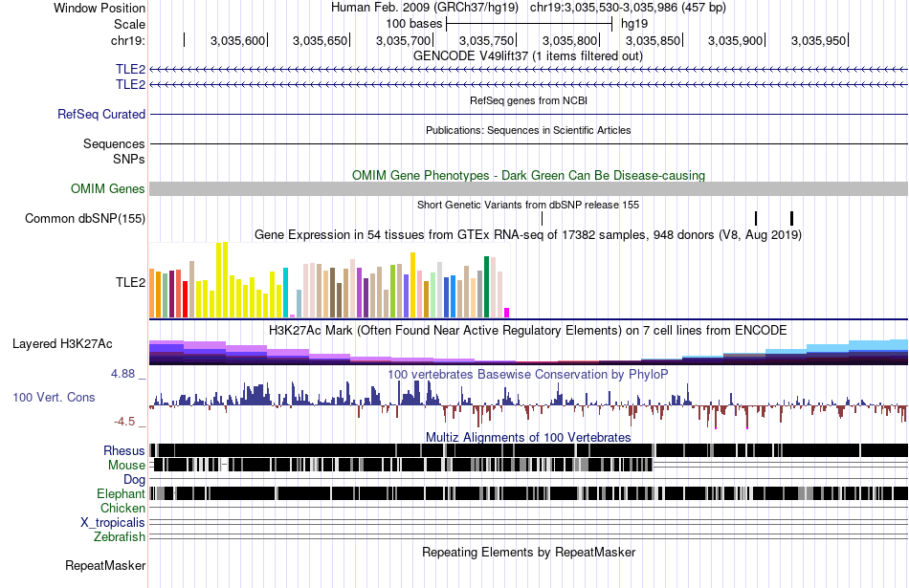Click the dark green bar in GTEx chart
The width and height of the screenshot is (909, 588).
click(487, 287)
